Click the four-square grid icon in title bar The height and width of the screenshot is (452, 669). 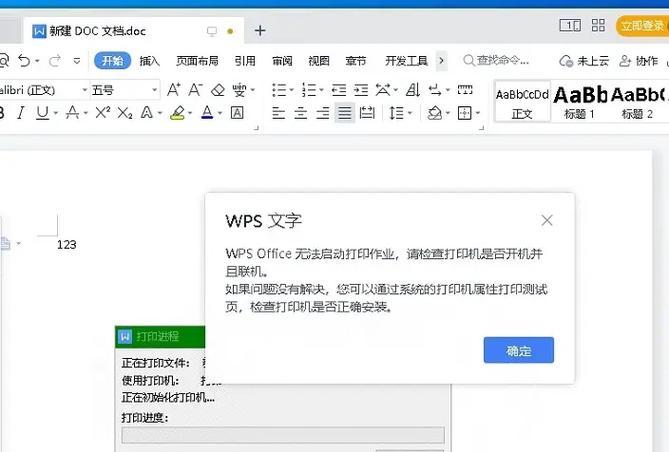click(598, 26)
